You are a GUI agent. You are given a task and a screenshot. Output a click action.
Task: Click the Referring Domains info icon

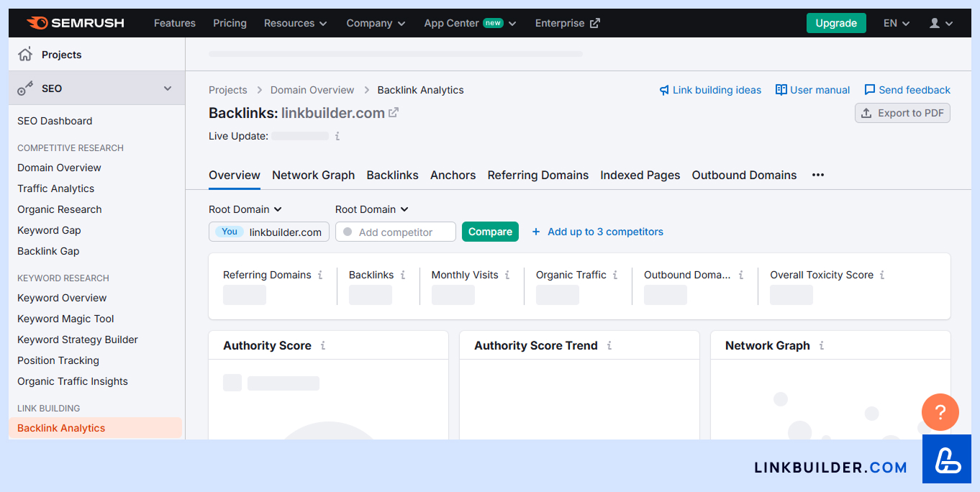320,275
